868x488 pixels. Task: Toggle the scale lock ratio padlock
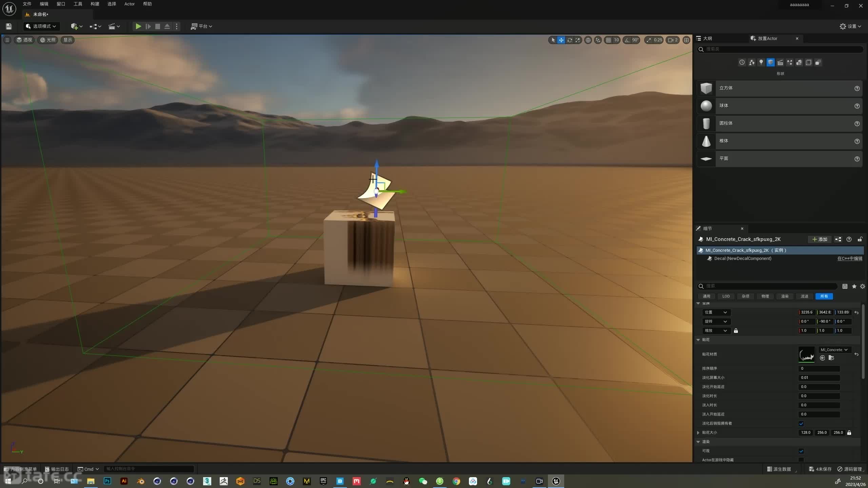pos(736,331)
